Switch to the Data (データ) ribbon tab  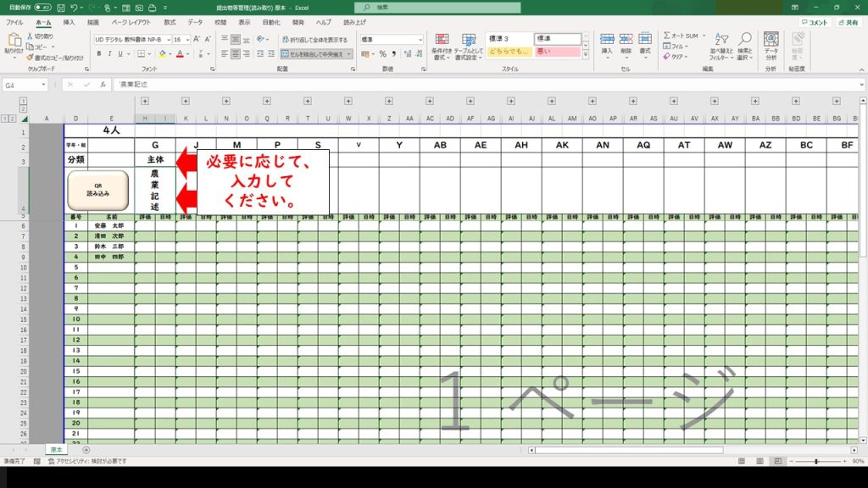point(195,22)
